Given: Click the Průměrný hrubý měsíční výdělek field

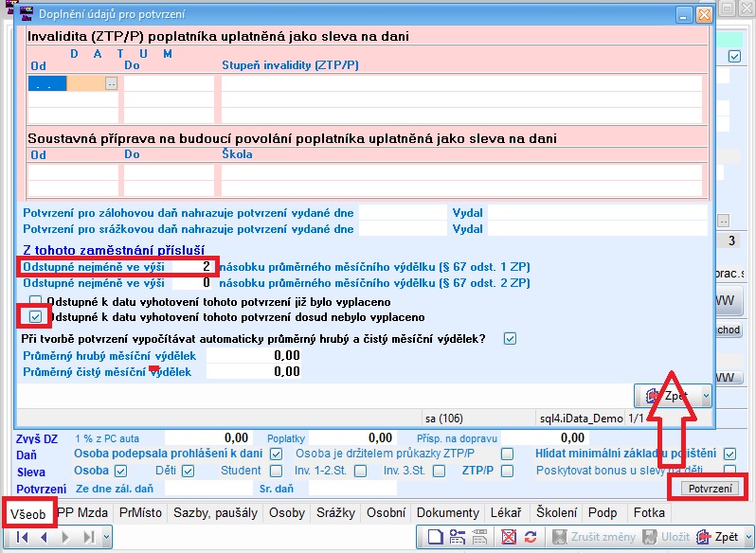Looking at the screenshot, I should 254,355.
